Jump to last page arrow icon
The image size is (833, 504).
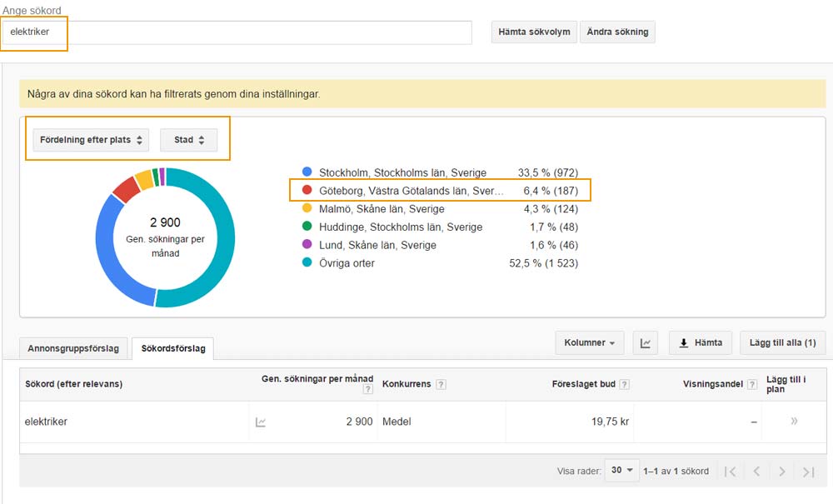pyautogui.click(x=807, y=472)
